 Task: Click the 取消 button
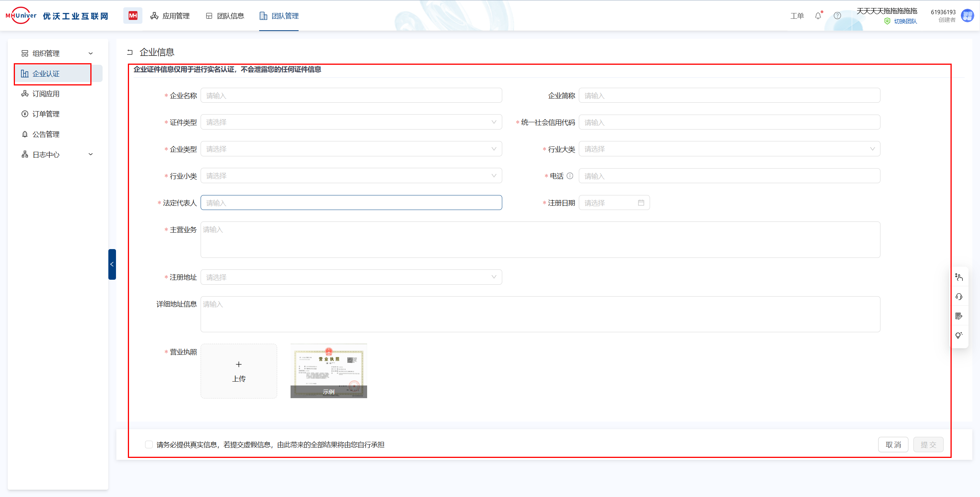click(x=893, y=445)
